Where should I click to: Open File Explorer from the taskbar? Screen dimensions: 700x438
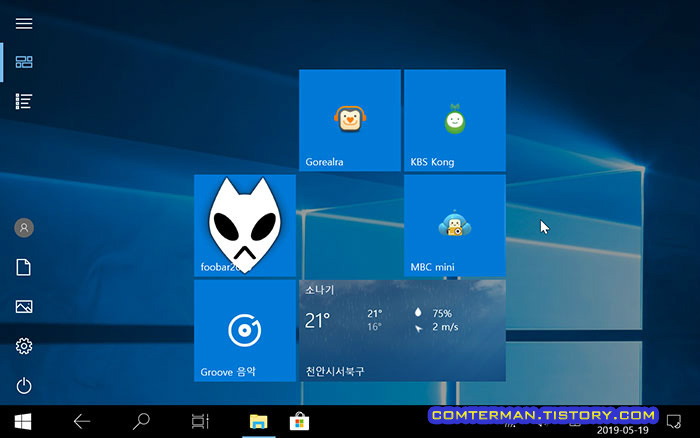tap(258, 421)
